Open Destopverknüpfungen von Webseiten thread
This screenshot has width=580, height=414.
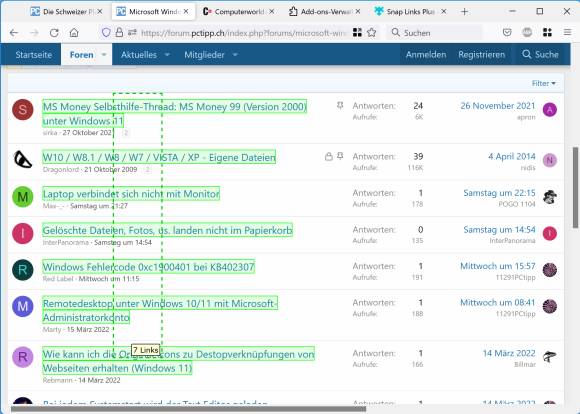point(178,361)
